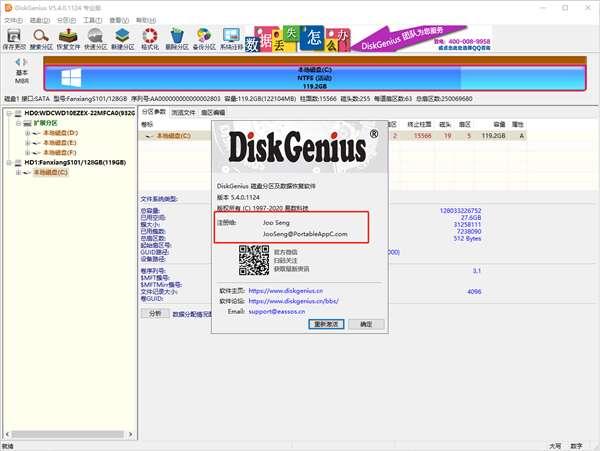Open the 硬盘(D) menu

40,20
